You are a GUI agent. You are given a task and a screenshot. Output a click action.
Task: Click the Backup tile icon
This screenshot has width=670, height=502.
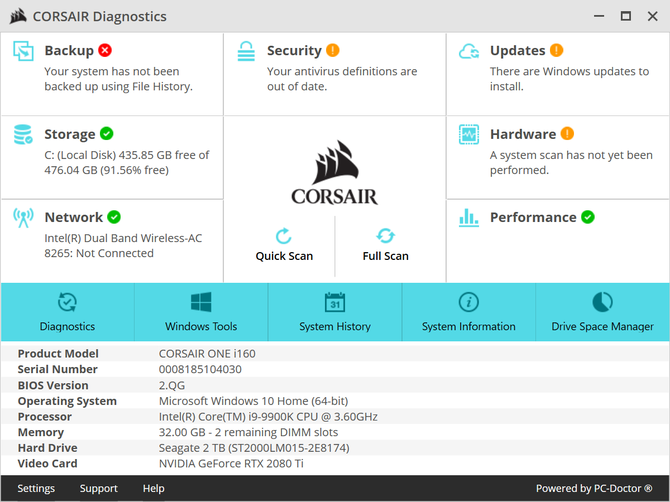[23, 51]
